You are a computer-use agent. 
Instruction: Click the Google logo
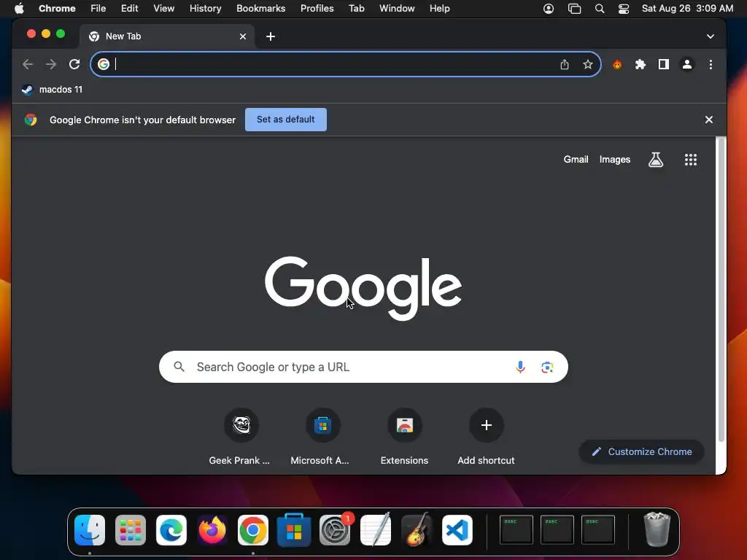[x=363, y=287]
